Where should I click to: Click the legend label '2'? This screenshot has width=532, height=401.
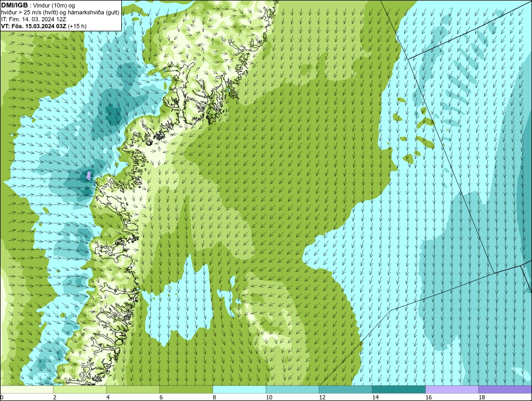[x=55, y=397]
